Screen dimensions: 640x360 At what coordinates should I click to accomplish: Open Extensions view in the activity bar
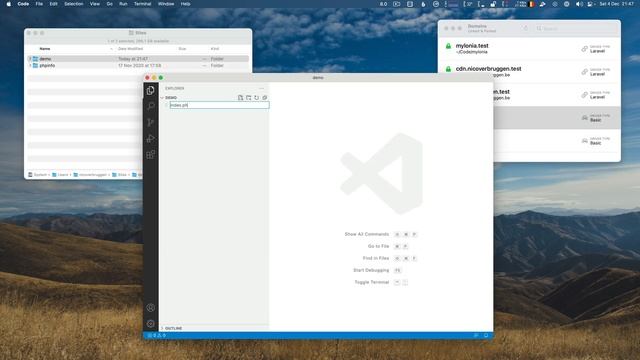click(151, 154)
